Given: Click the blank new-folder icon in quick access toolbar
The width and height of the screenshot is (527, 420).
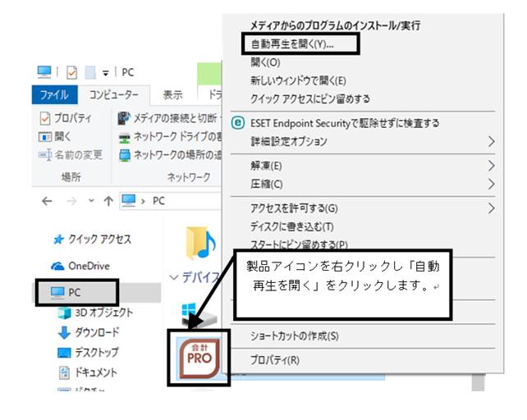Looking at the screenshot, I should (90, 72).
